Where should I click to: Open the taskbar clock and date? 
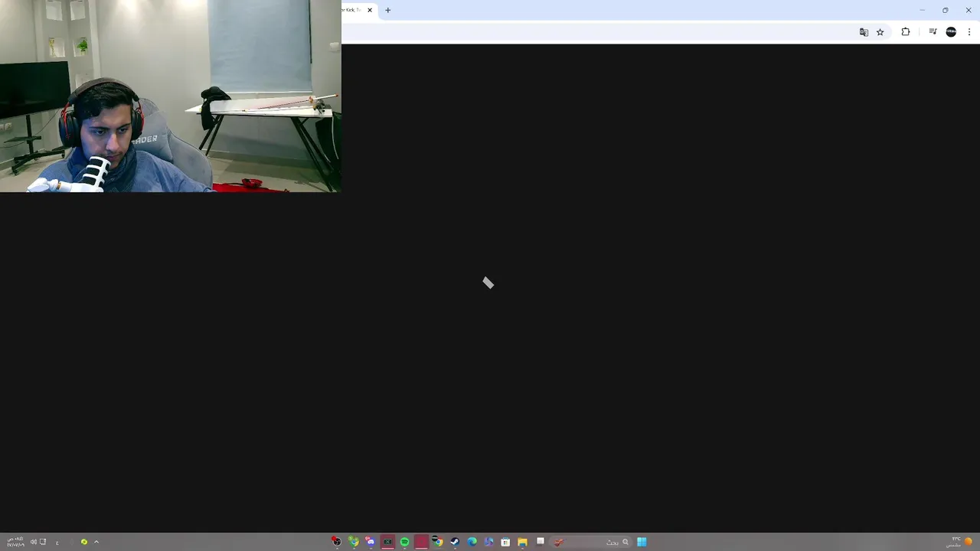pos(15,542)
